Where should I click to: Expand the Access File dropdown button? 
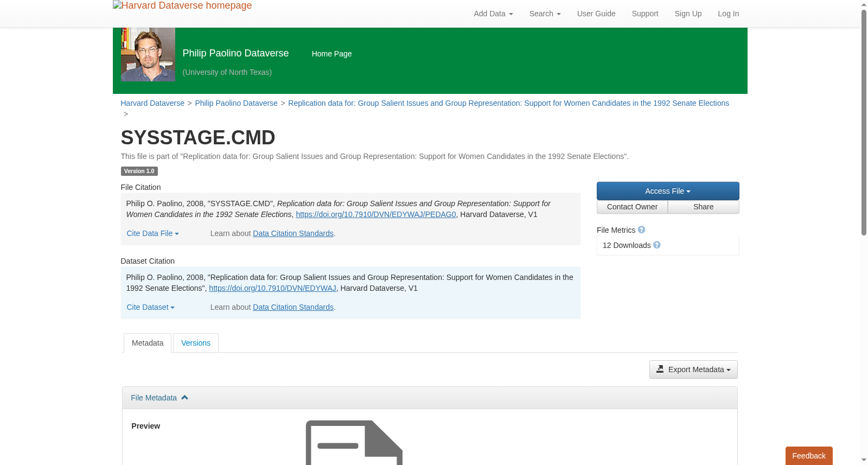click(x=668, y=191)
